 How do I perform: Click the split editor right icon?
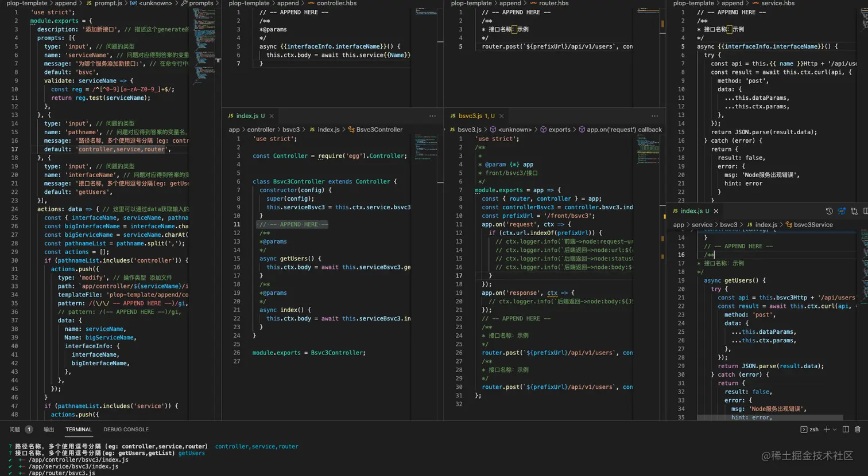(x=865, y=211)
